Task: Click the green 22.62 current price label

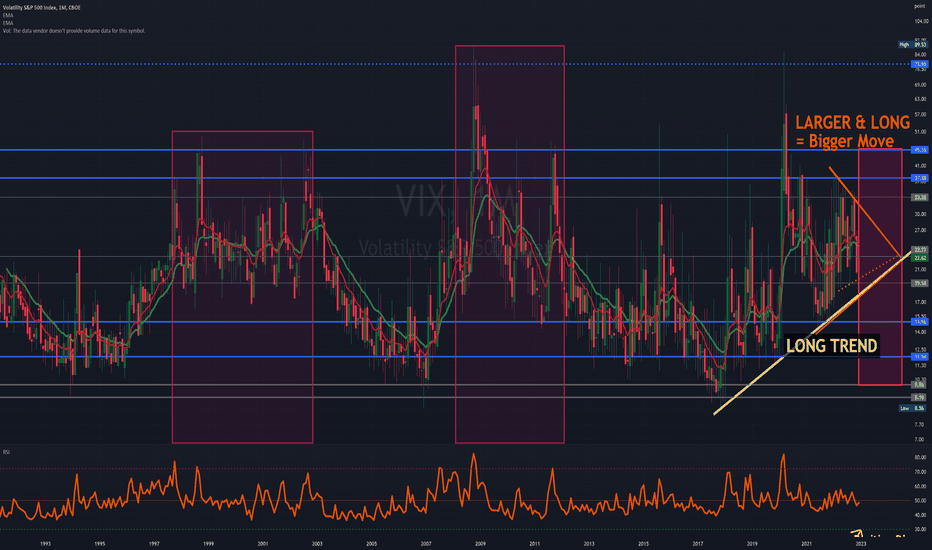Action: click(920, 258)
